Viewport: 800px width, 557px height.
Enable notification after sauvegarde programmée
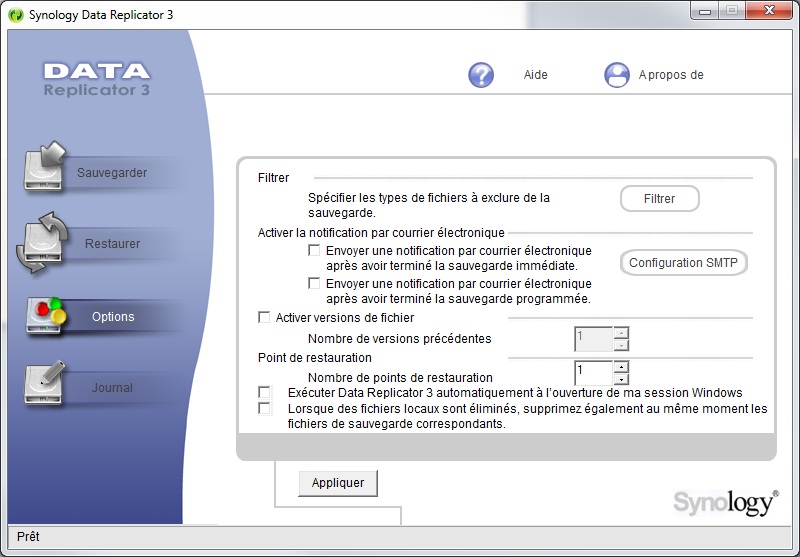(x=314, y=283)
